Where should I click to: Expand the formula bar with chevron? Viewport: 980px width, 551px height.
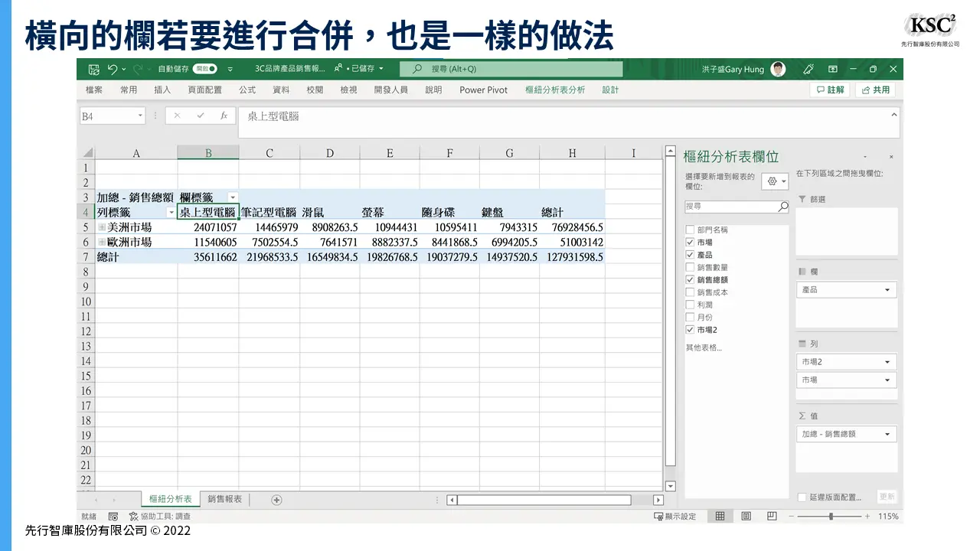(x=893, y=115)
